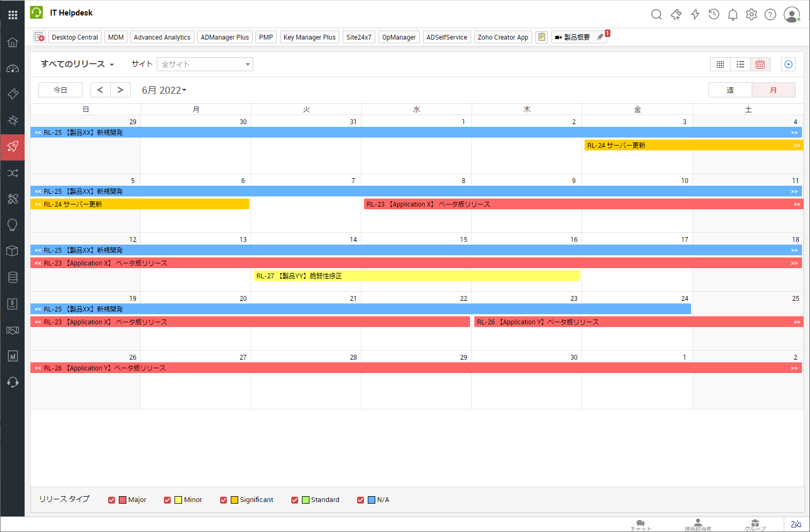810x532 pixels.
Task: Uncheck the Major release type checkbox
Action: coord(111,500)
